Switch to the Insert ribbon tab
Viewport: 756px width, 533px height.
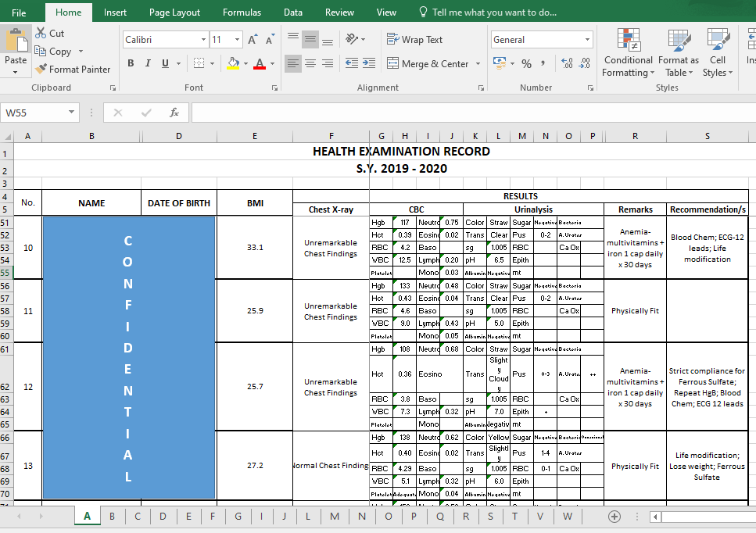tap(115, 13)
